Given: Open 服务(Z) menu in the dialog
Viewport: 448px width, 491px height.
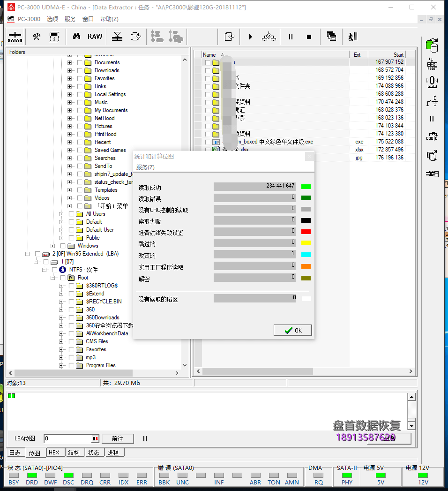Looking at the screenshot, I should point(145,167).
